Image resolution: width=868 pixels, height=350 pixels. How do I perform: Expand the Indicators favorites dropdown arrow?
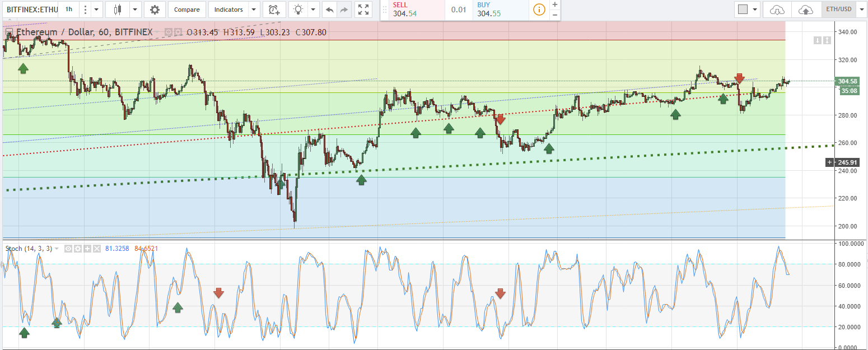pos(254,10)
